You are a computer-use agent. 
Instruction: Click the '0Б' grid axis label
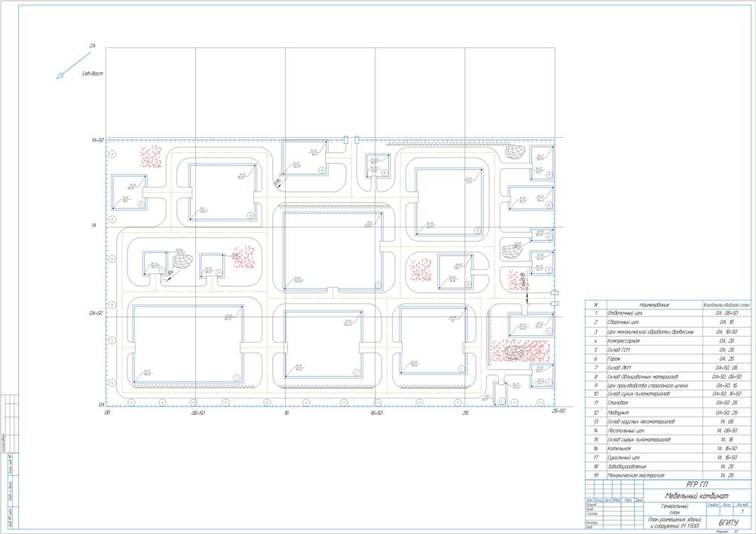click(108, 413)
